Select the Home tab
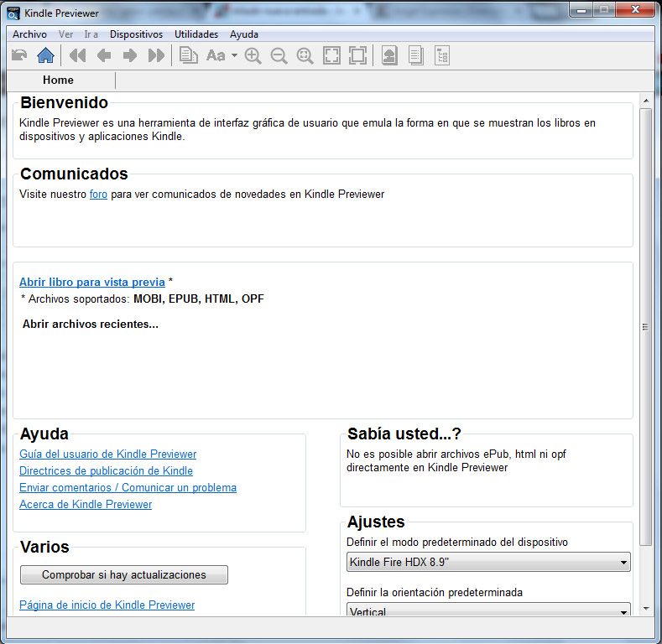This screenshot has height=644, width=662. pyautogui.click(x=58, y=80)
